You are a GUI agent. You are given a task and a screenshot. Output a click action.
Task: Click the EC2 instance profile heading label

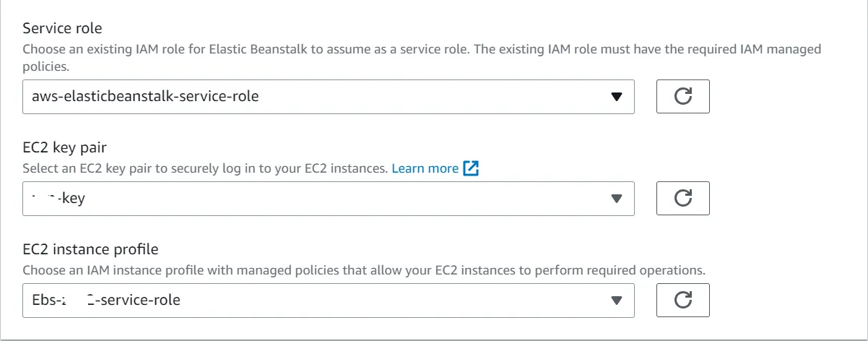(90, 249)
